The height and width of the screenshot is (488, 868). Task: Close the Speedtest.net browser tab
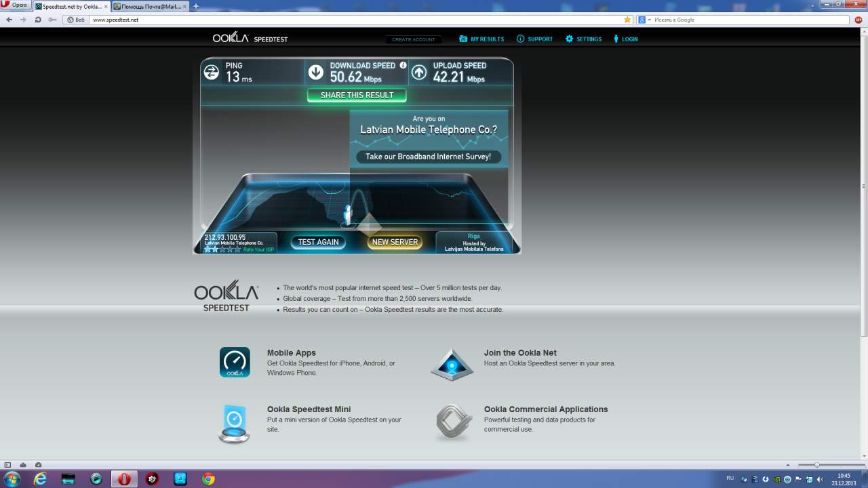(x=106, y=6)
